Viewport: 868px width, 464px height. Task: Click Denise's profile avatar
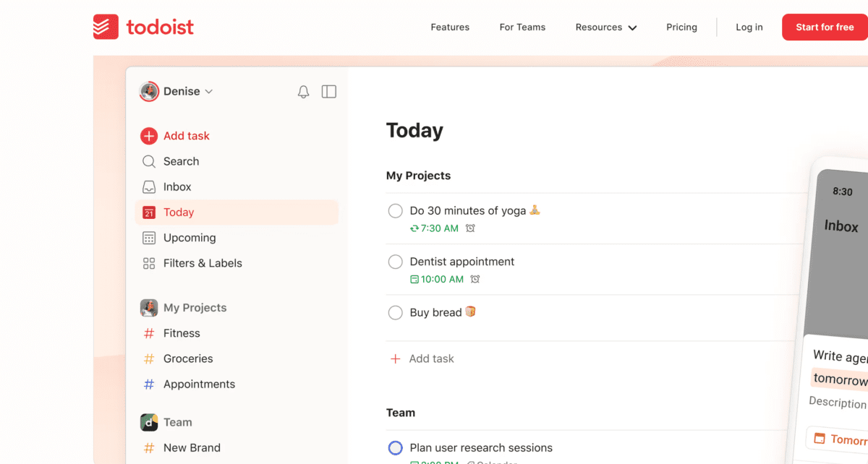click(x=149, y=91)
